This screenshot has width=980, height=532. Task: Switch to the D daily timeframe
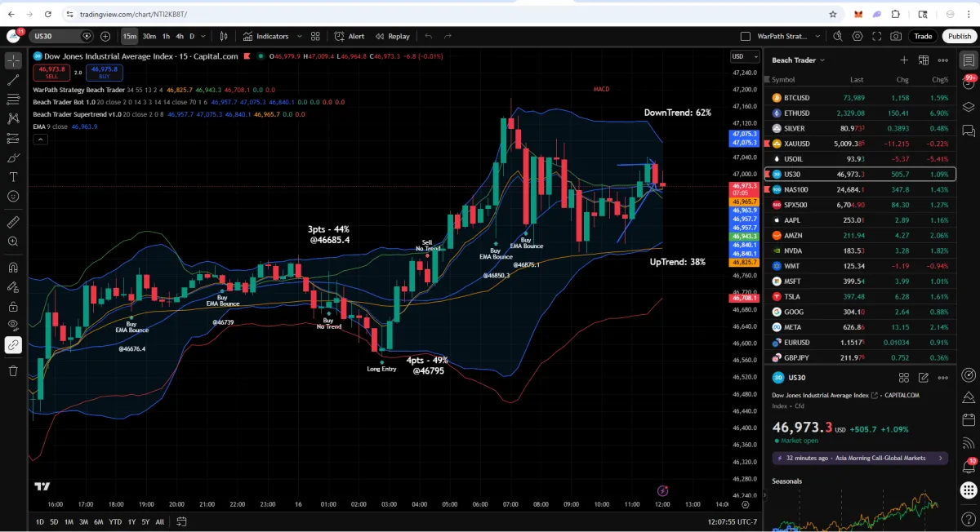(192, 36)
